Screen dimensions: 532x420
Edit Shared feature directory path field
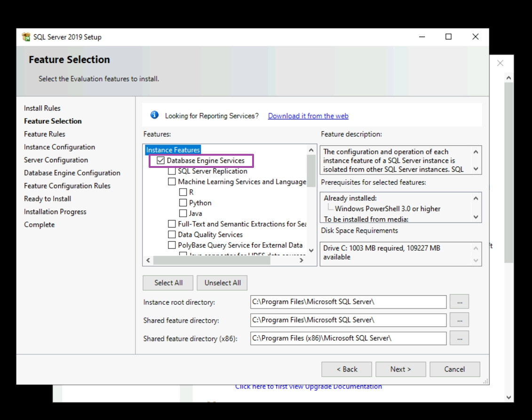(349, 320)
